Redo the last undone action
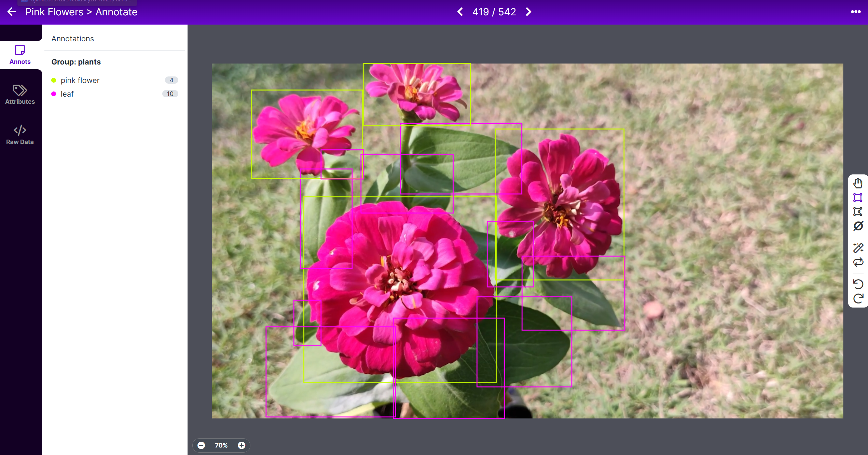Viewport: 868px width, 455px height. pos(858,299)
